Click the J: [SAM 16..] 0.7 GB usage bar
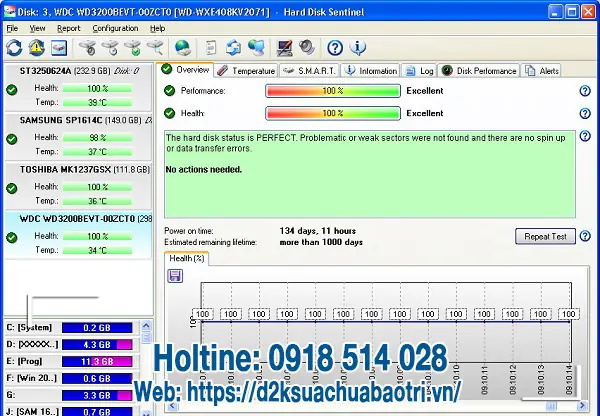The height and width of the screenshot is (416, 600). [x=97, y=411]
